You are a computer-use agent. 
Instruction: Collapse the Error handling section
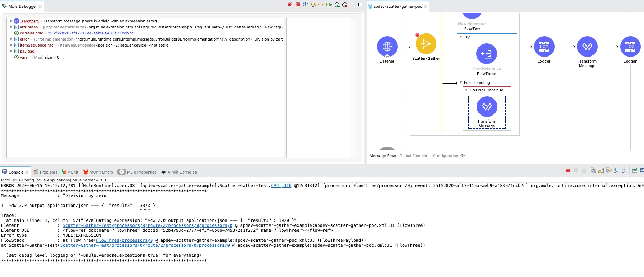coord(461,82)
